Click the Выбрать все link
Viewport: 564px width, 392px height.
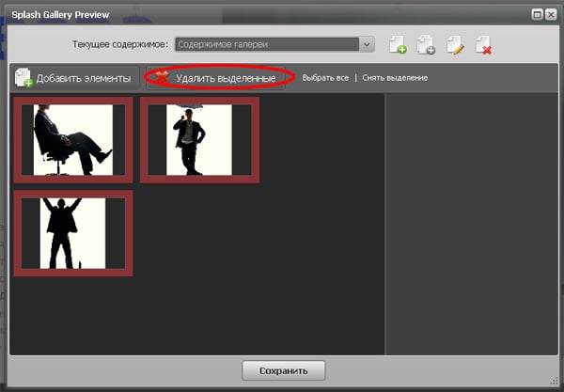click(x=325, y=77)
